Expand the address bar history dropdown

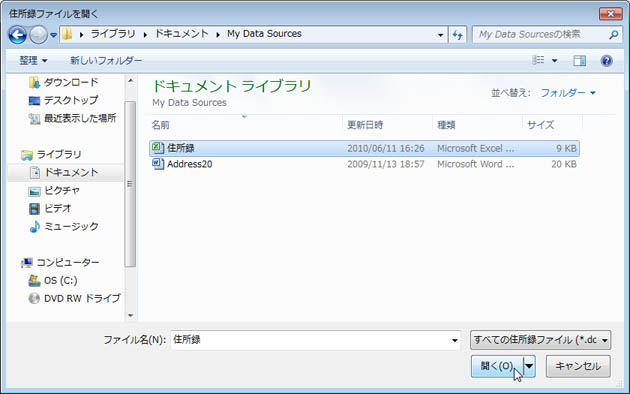tap(440, 35)
